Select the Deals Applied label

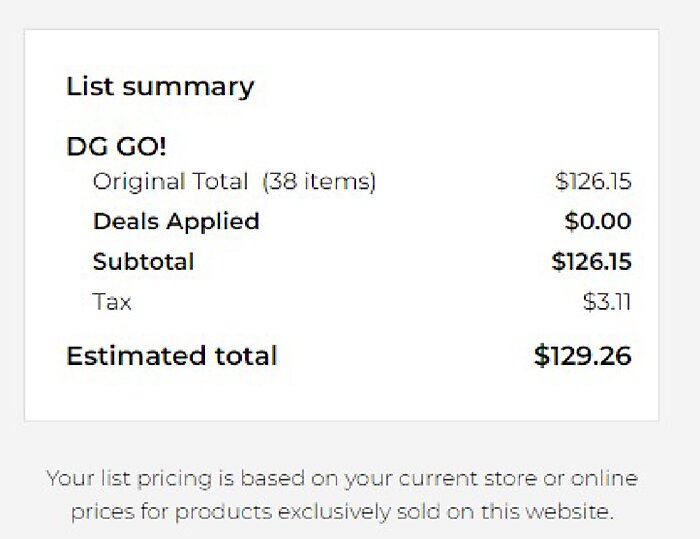176,222
